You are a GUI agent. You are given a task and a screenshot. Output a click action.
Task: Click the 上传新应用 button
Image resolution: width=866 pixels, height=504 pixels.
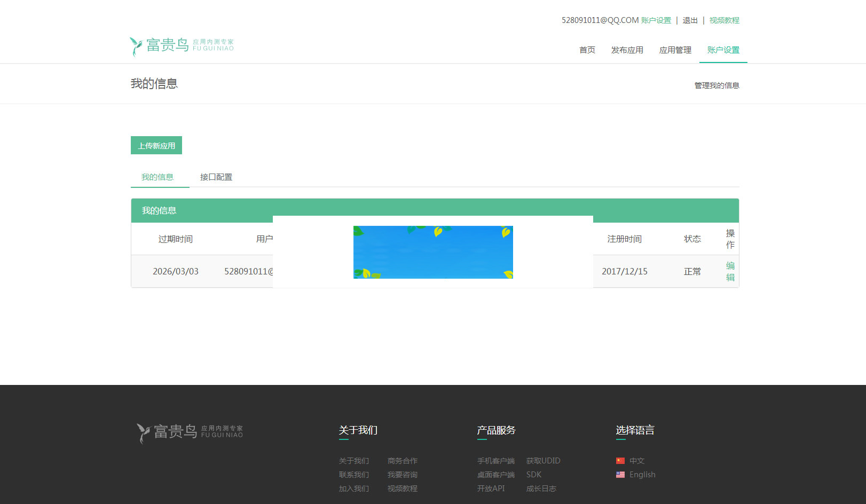[x=156, y=145]
